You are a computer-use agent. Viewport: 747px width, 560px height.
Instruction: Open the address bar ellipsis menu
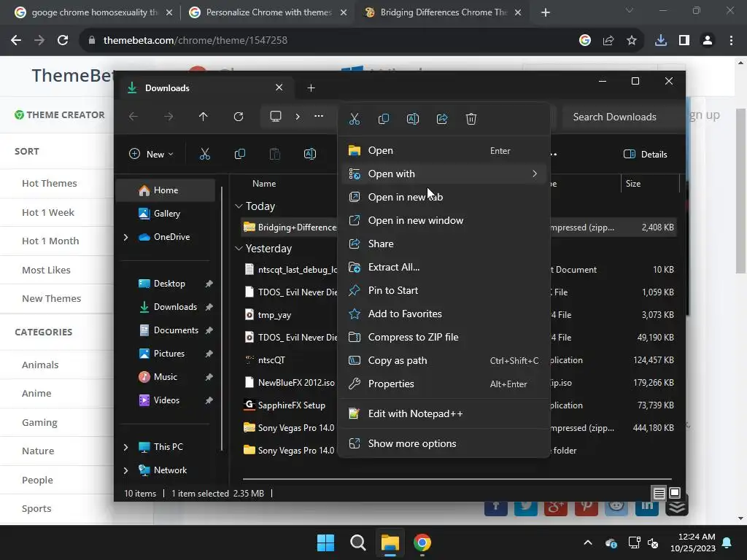pos(319,116)
